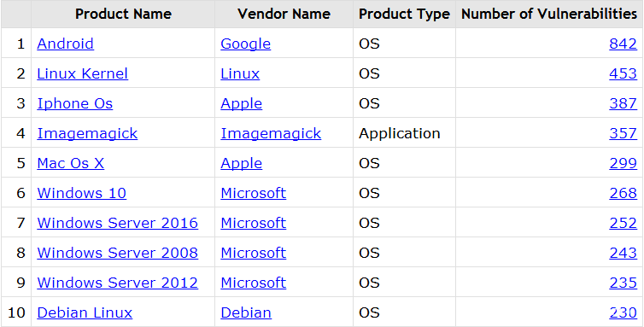Open Windows Server 2008 product page
The width and height of the screenshot is (644, 327).
pos(118,253)
